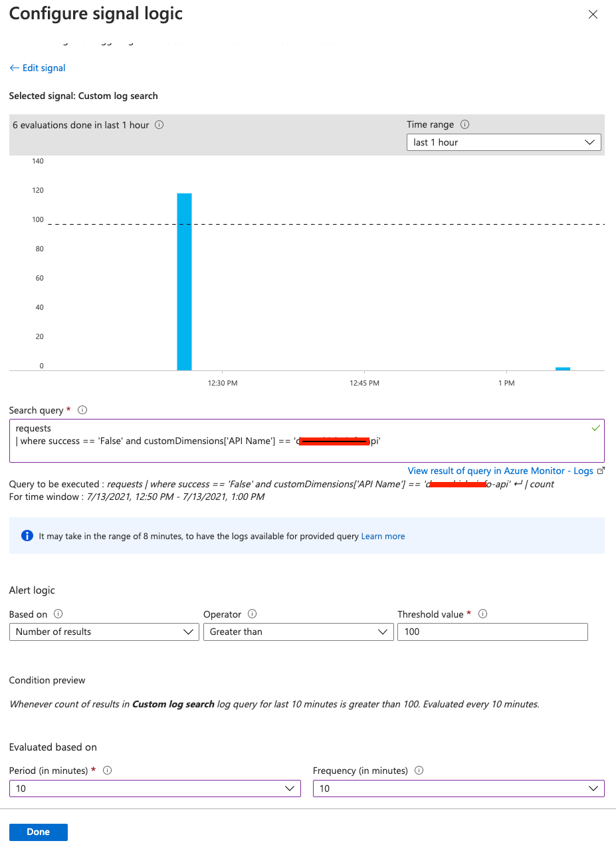Click the small blue bar near 1 PM
The image size is (616, 851).
563,368
